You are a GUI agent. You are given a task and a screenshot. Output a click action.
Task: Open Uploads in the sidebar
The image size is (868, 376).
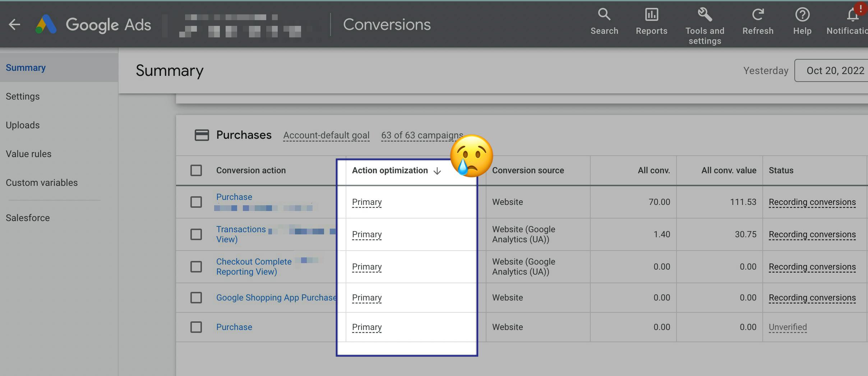click(23, 125)
